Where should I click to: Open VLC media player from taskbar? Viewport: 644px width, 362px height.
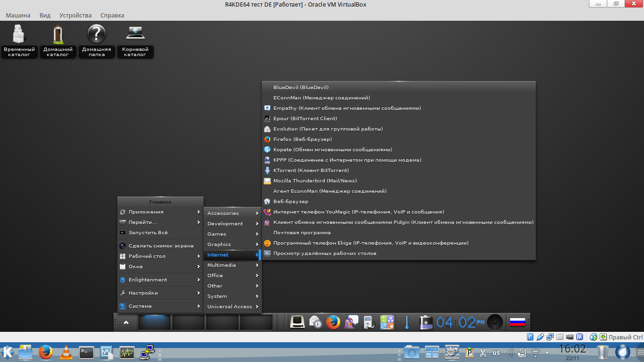(66, 352)
